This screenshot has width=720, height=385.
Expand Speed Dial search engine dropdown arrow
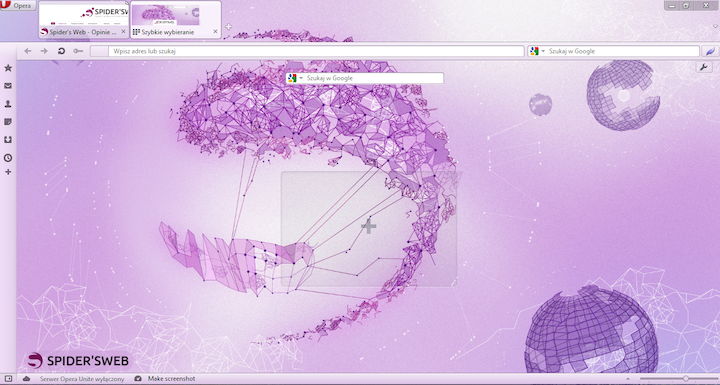point(301,78)
